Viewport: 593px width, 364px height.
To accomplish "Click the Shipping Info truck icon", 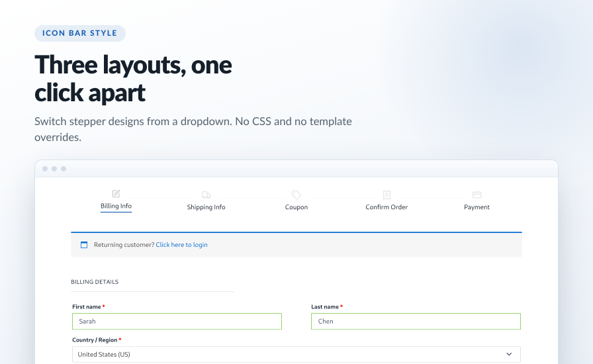I will [x=206, y=195].
